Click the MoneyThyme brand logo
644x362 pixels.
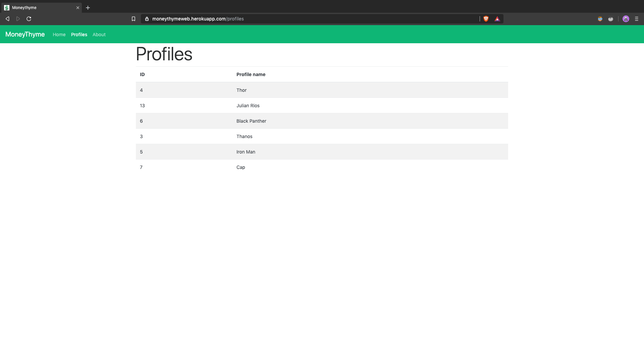25,34
